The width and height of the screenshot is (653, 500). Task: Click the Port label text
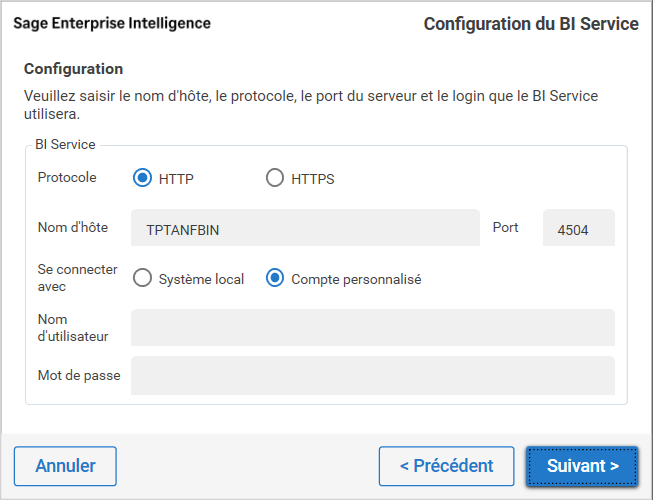pos(506,227)
